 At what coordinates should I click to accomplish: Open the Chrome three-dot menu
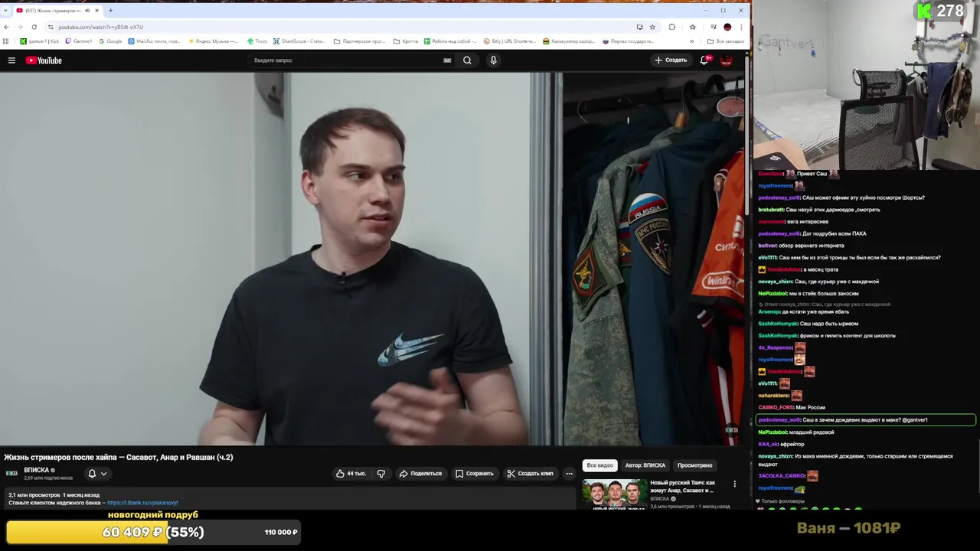click(741, 27)
